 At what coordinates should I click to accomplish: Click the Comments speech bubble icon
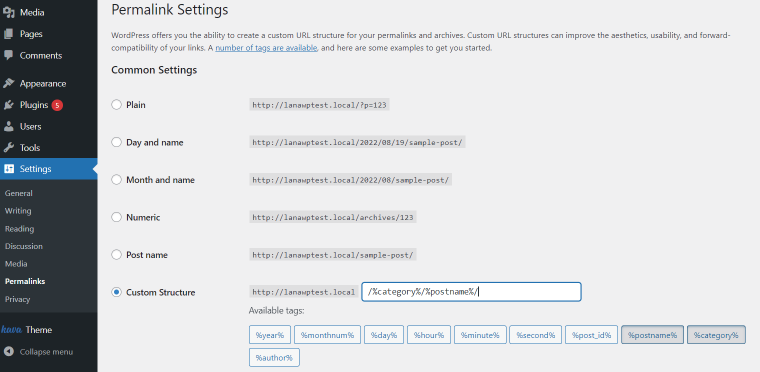point(9,55)
